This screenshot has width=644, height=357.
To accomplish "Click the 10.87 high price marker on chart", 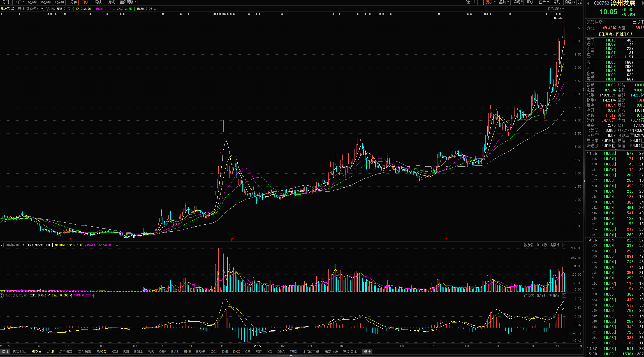I will pos(553,18).
